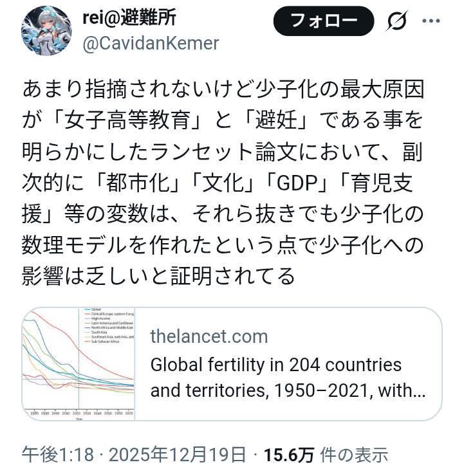Screen dimensions: 464x476
Task: Click the thelancet.com domain text
Action: point(209,336)
